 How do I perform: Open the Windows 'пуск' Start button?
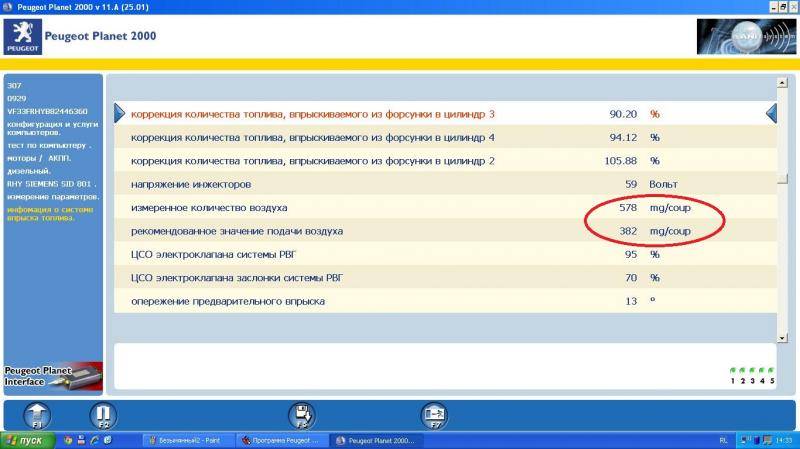click(28, 440)
